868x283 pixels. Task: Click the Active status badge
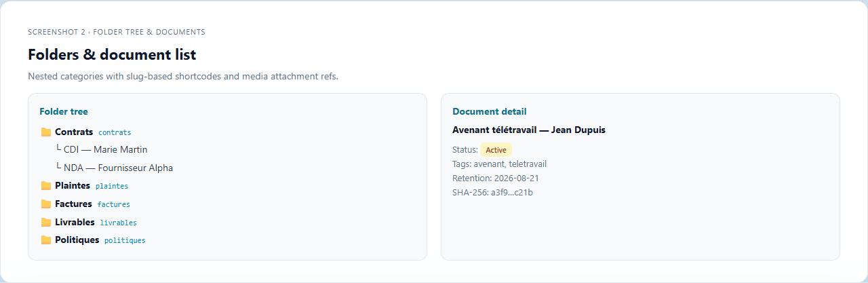tap(496, 150)
